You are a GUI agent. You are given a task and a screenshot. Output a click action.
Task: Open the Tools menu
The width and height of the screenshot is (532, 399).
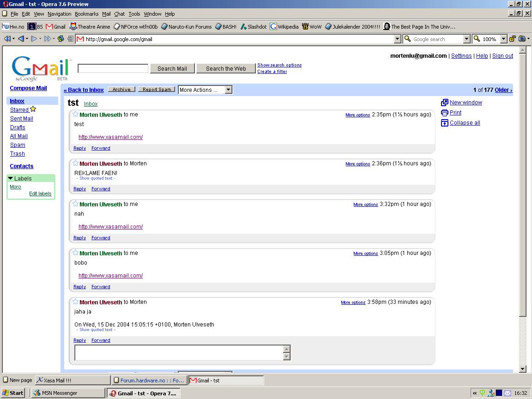tap(134, 14)
